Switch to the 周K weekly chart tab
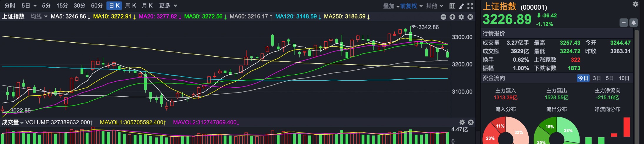The image size is (644, 144). pyautogui.click(x=130, y=6)
